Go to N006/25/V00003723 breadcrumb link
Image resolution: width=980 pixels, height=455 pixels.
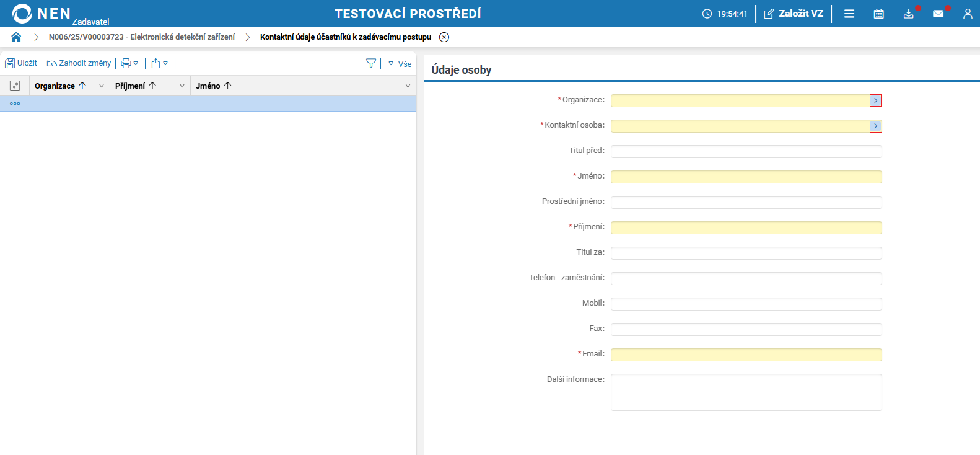[x=142, y=37]
